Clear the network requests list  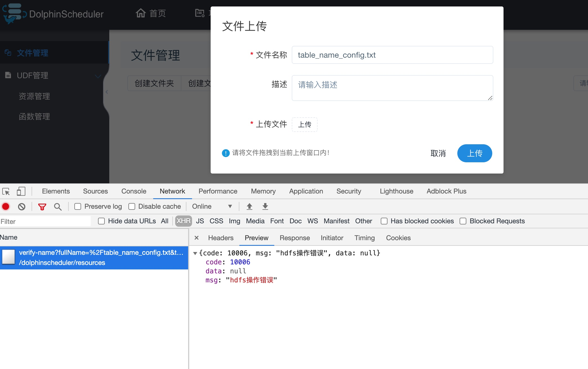[22, 206]
